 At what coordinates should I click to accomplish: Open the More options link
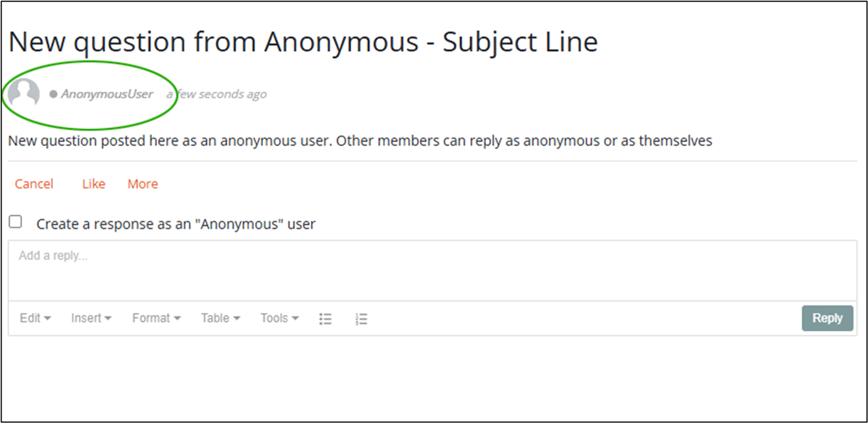(x=142, y=184)
